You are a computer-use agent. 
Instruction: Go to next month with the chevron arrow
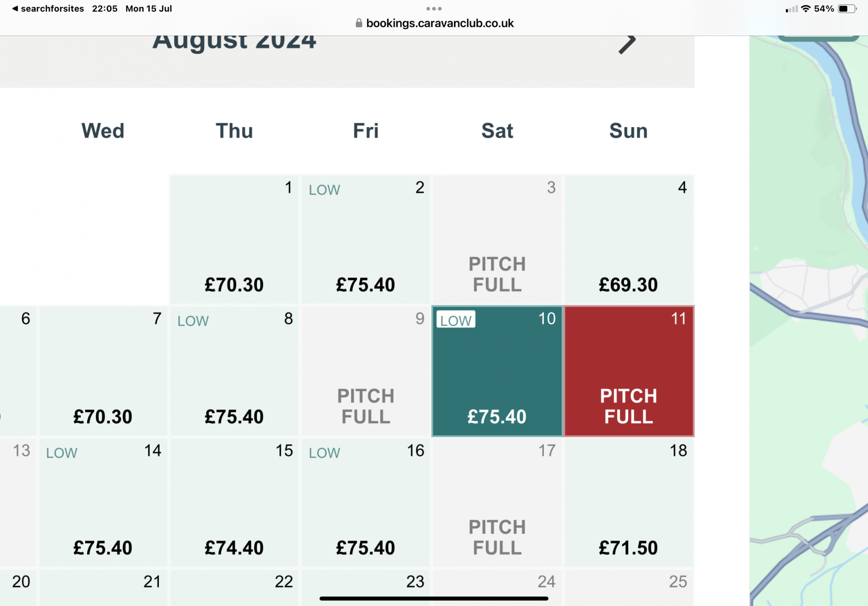pyautogui.click(x=627, y=44)
